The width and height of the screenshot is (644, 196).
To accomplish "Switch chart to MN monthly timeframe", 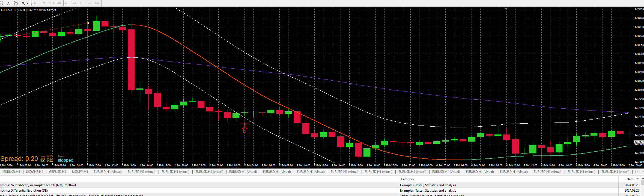I will pyautogui.click(x=97, y=4).
